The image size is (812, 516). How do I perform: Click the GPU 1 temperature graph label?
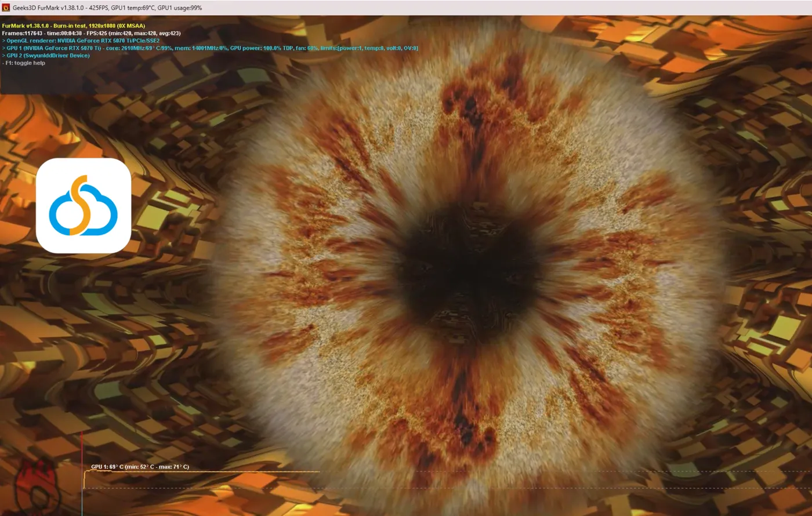[x=140, y=467]
